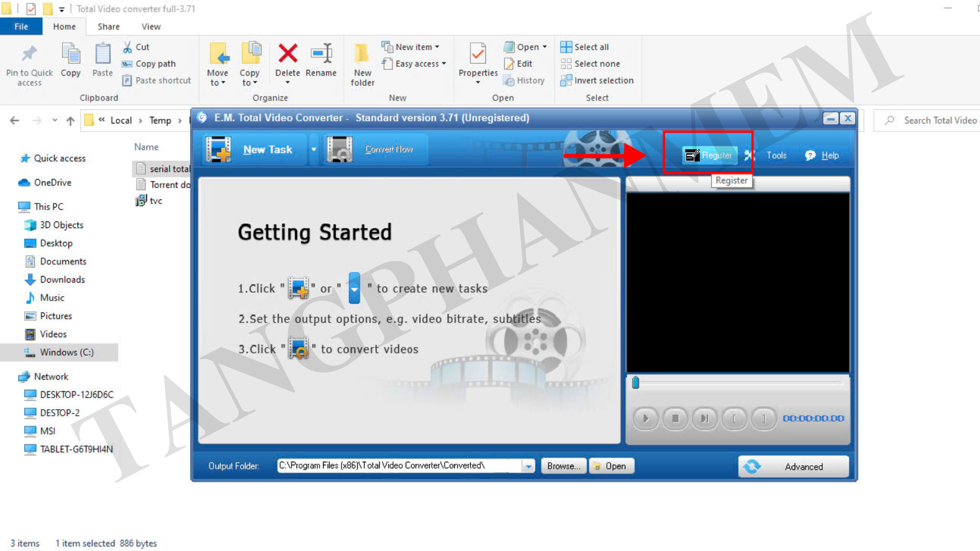Open the Share ribbon tab
This screenshot has width=980, height=551.
coord(108,27)
